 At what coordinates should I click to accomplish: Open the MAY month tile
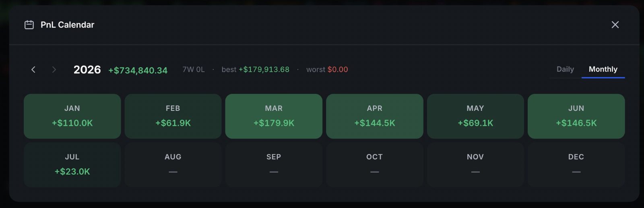coord(475,116)
